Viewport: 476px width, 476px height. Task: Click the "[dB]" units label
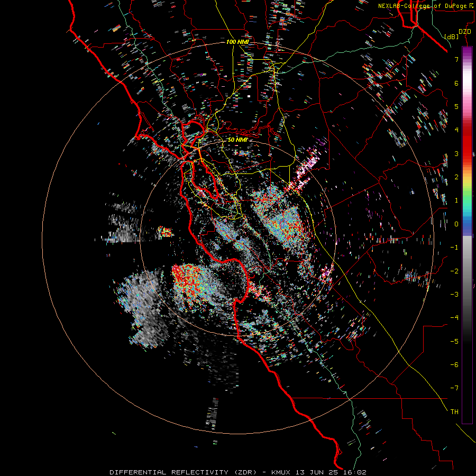(x=452, y=36)
